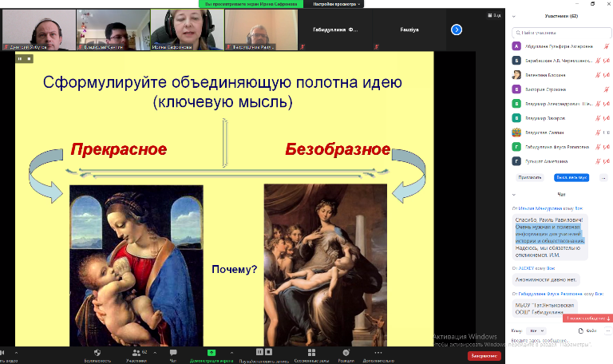Select Дмитрий's video thumbnail
Viewport: 613px width, 364px height.
(39, 30)
